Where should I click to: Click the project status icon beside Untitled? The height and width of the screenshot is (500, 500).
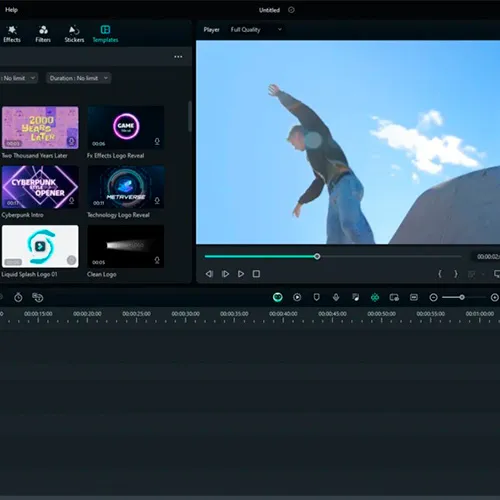tap(291, 10)
